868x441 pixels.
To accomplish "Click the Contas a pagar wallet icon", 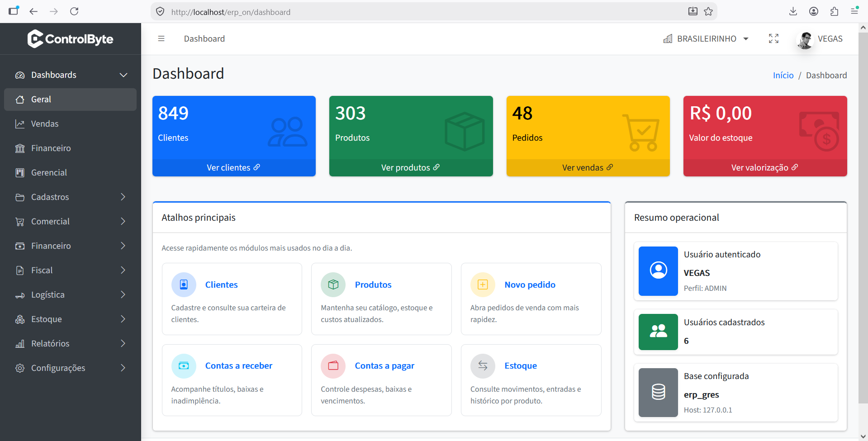I will [x=333, y=365].
